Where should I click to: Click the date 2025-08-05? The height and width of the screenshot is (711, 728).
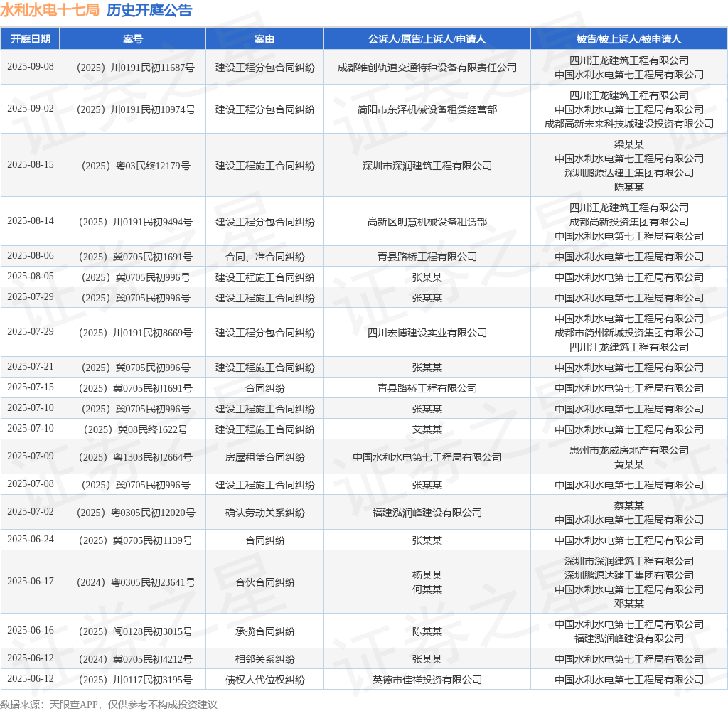[30, 276]
